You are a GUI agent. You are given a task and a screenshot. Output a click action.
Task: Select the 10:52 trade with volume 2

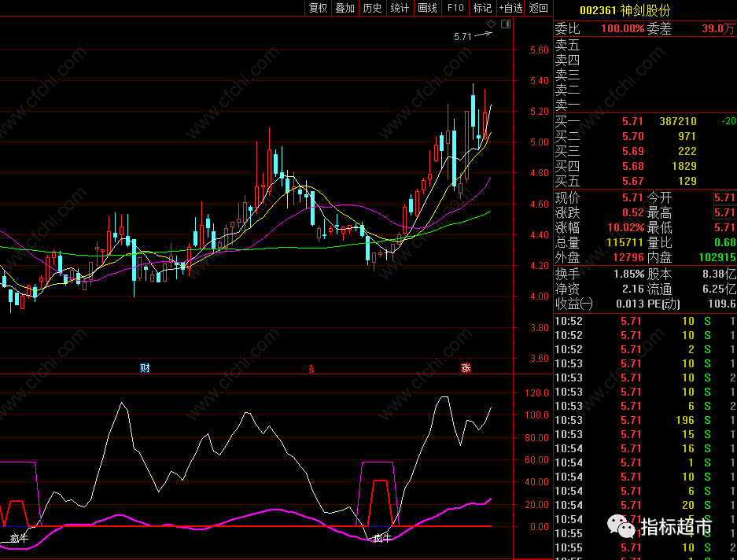coord(645,349)
